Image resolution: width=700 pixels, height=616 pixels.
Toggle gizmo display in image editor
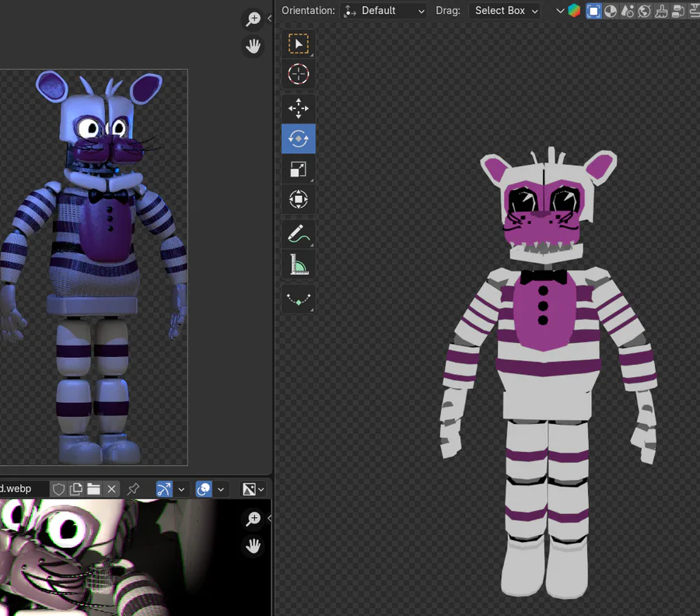[x=164, y=489]
